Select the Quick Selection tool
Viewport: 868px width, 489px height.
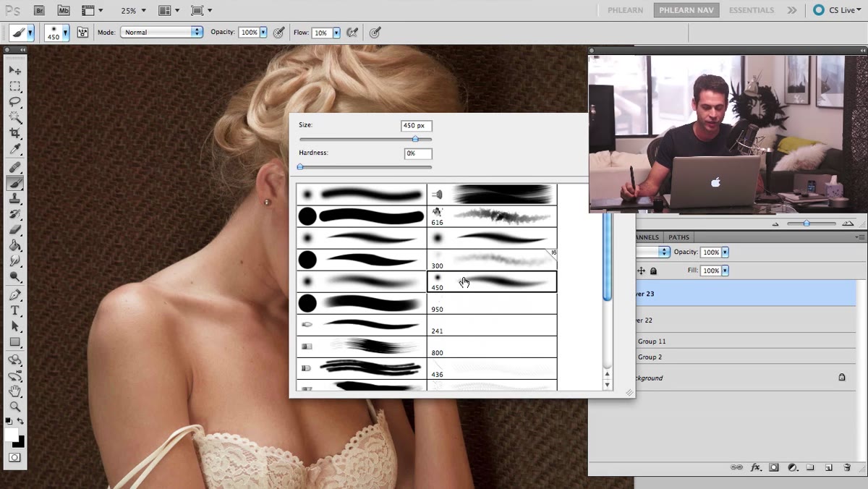pyautogui.click(x=14, y=118)
